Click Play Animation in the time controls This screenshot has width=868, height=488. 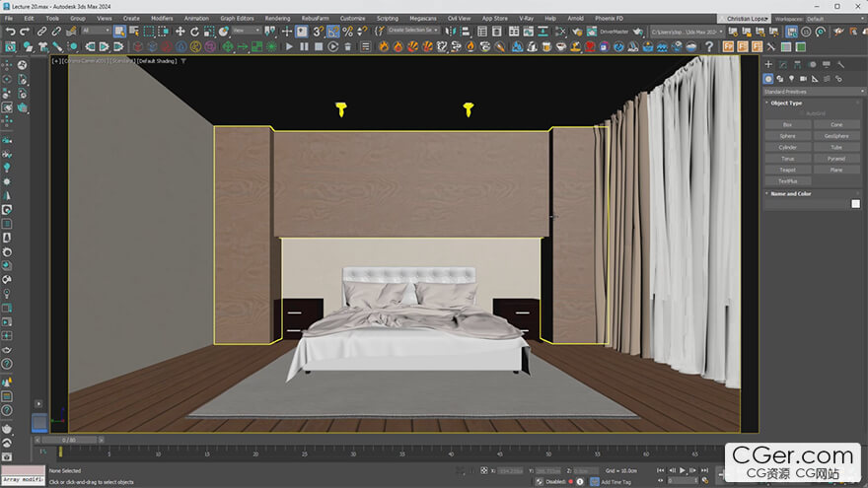682,470
